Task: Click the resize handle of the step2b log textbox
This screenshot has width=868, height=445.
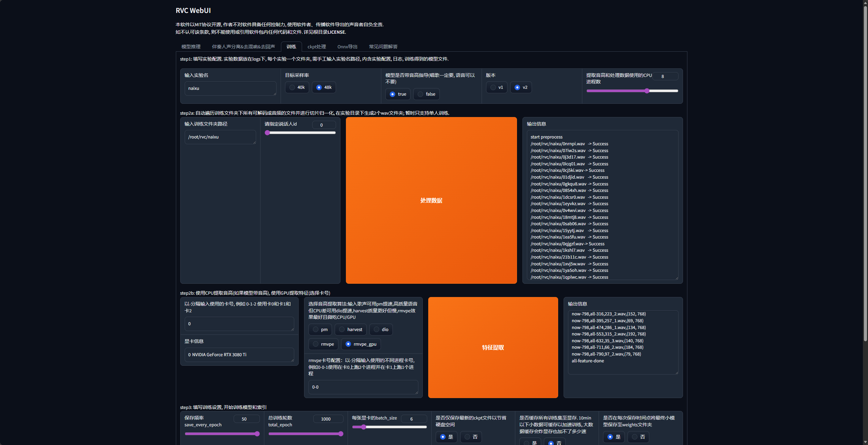Action: point(677,373)
